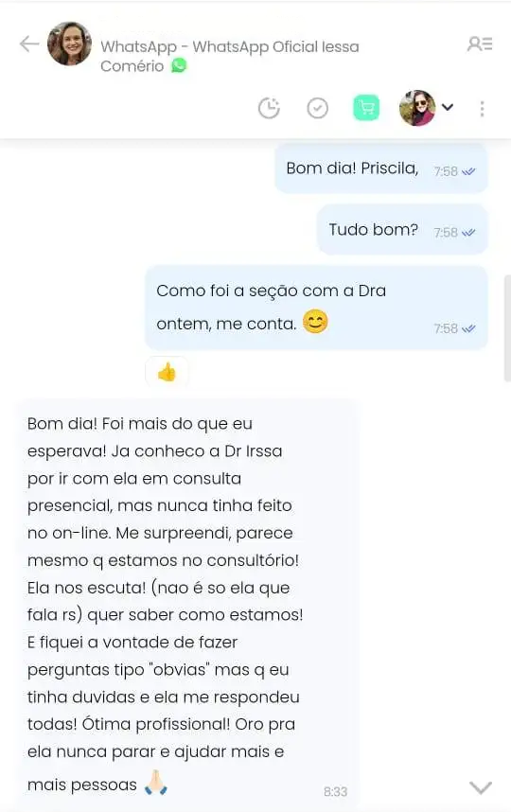Image resolution: width=511 pixels, height=812 pixels.
Task: Jump to latest with down chevron
Action: point(481,787)
